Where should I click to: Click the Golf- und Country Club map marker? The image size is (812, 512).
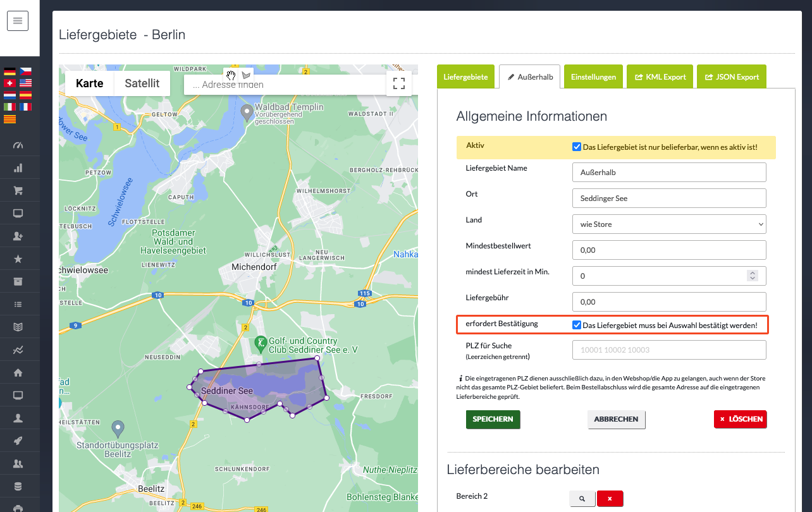coord(259,344)
